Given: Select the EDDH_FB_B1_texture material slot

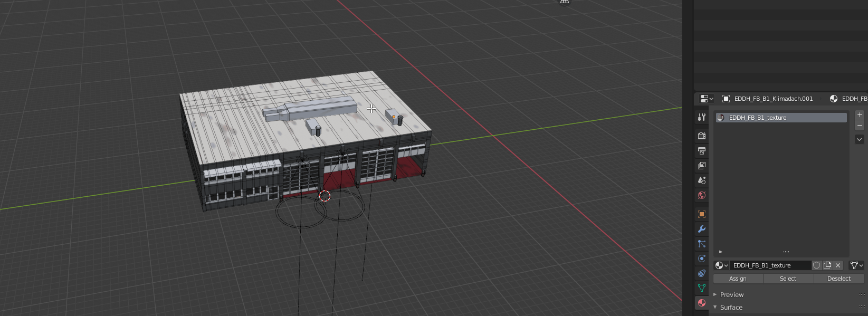Looking at the screenshot, I should tap(781, 118).
